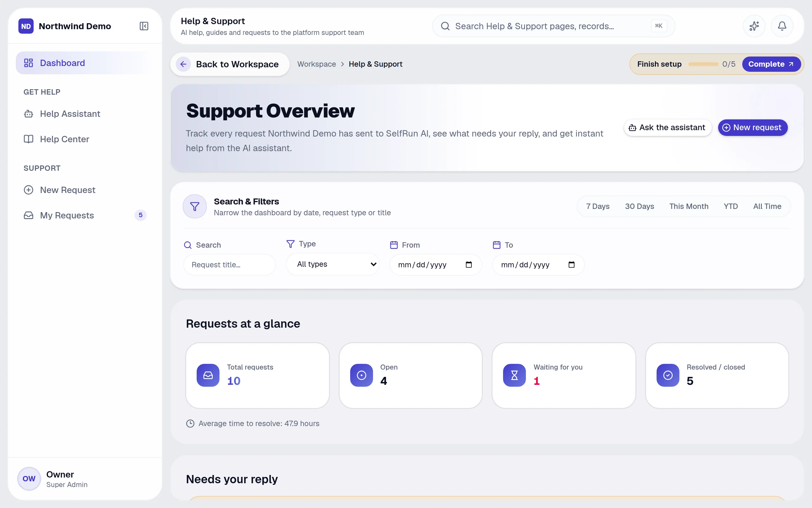The width and height of the screenshot is (812, 508).
Task: Open the notifications bell
Action: tap(782, 26)
